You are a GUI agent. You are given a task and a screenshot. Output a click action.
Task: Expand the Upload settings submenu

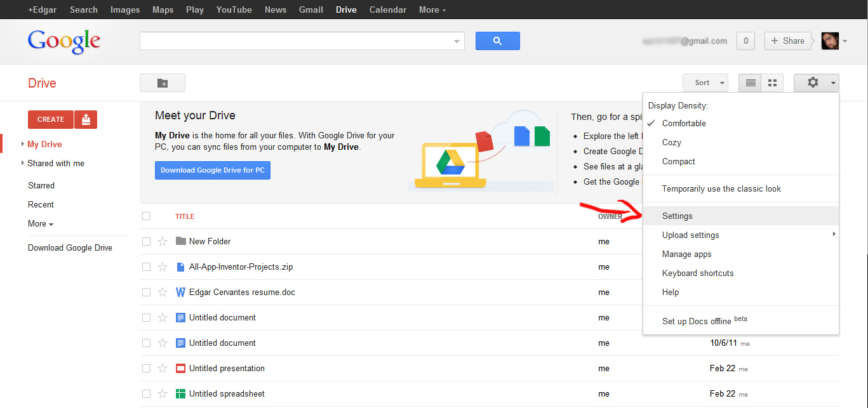tap(690, 235)
